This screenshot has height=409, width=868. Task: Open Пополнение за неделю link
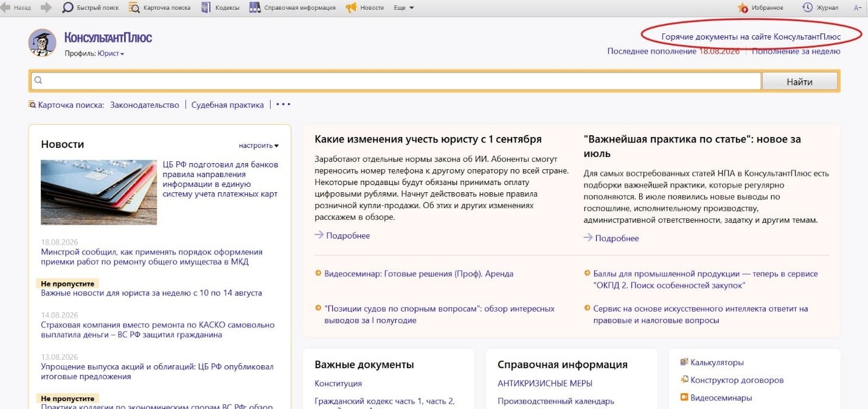point(796,51)
